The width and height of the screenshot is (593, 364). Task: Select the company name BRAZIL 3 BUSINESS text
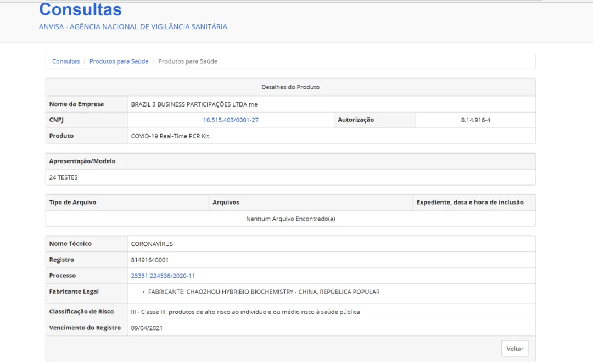(194, 104)
